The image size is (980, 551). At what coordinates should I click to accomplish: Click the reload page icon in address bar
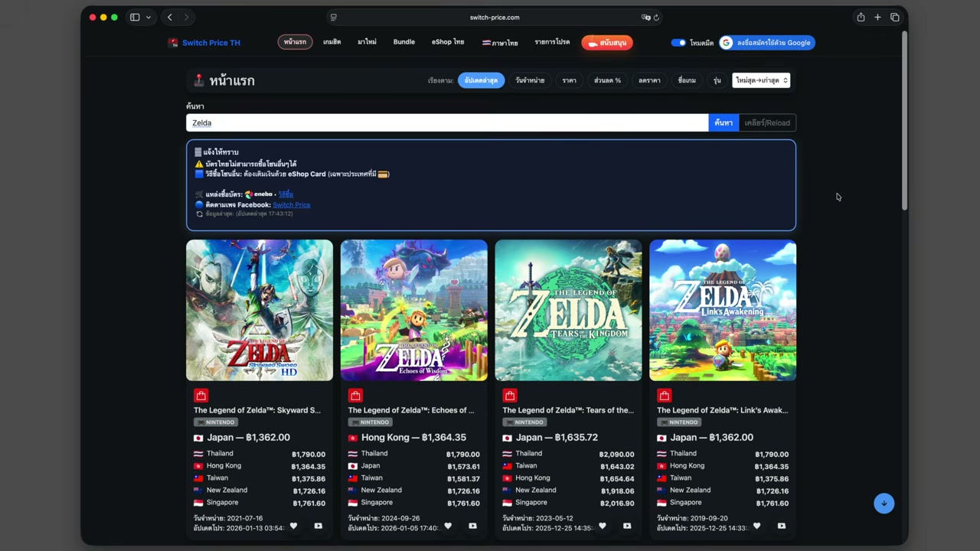pyautogui.click(x=656, y=17)
